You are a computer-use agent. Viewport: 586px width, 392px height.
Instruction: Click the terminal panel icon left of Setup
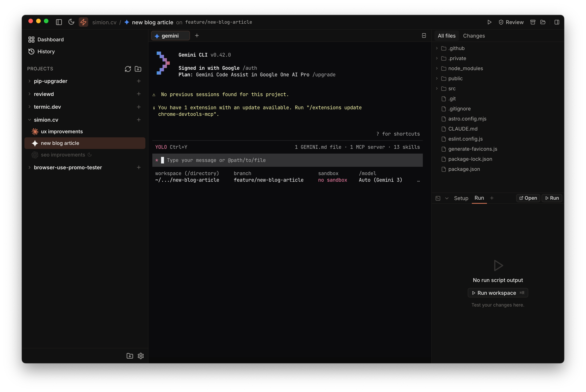(x=438, y=198)
